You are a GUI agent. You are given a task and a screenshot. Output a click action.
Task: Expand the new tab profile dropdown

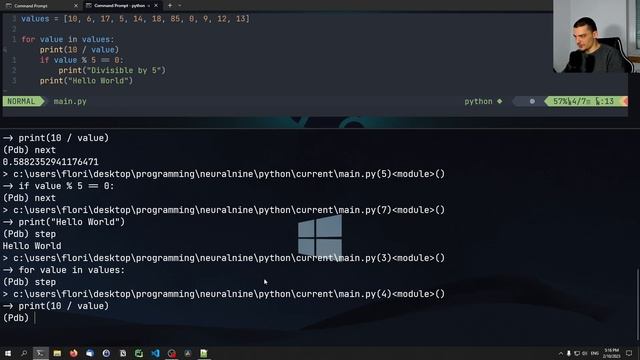[x=180, y=6]
